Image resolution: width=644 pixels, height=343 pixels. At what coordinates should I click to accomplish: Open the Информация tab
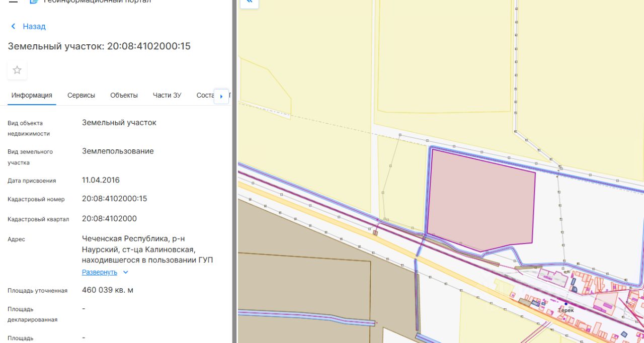[32, 95]
